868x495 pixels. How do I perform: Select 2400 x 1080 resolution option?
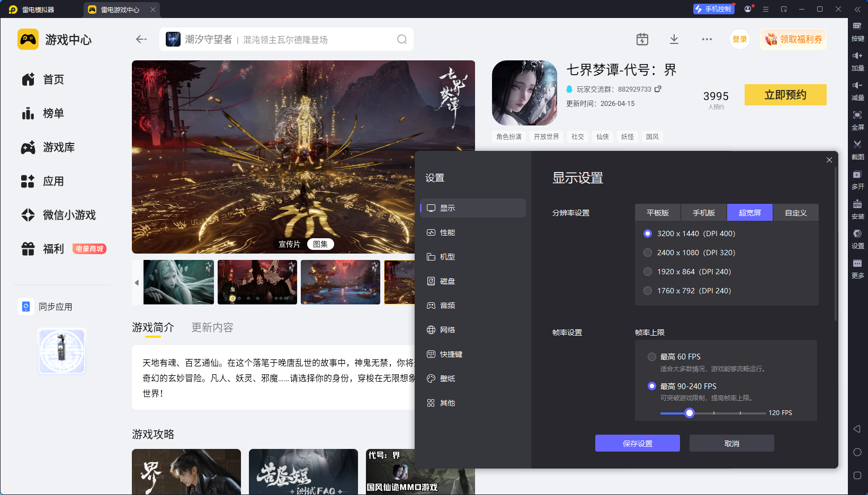coord(648,253)
